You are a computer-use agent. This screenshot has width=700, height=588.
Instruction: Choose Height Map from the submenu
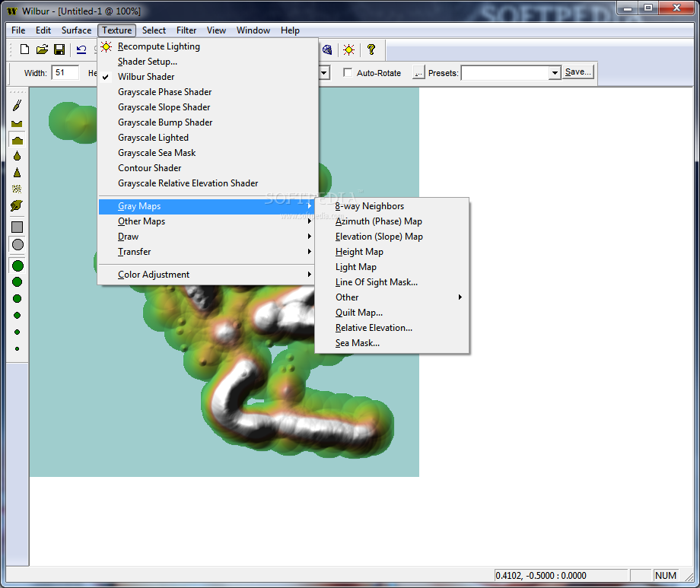pos(392,252)
